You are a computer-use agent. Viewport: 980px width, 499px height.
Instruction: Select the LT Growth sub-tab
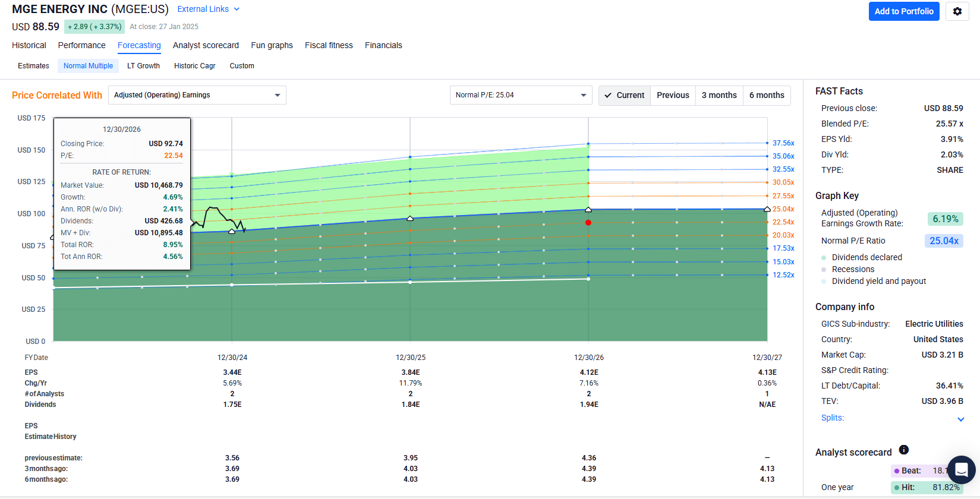[x=143, y=66]
